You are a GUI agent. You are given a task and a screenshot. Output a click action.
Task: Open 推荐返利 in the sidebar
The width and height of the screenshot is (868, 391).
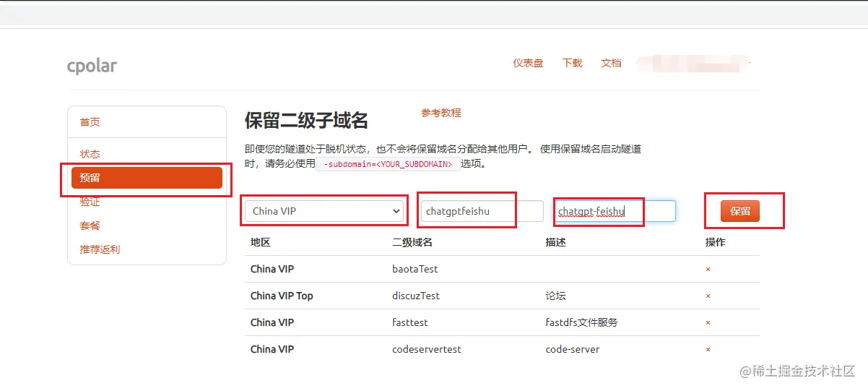coord(100,249)
